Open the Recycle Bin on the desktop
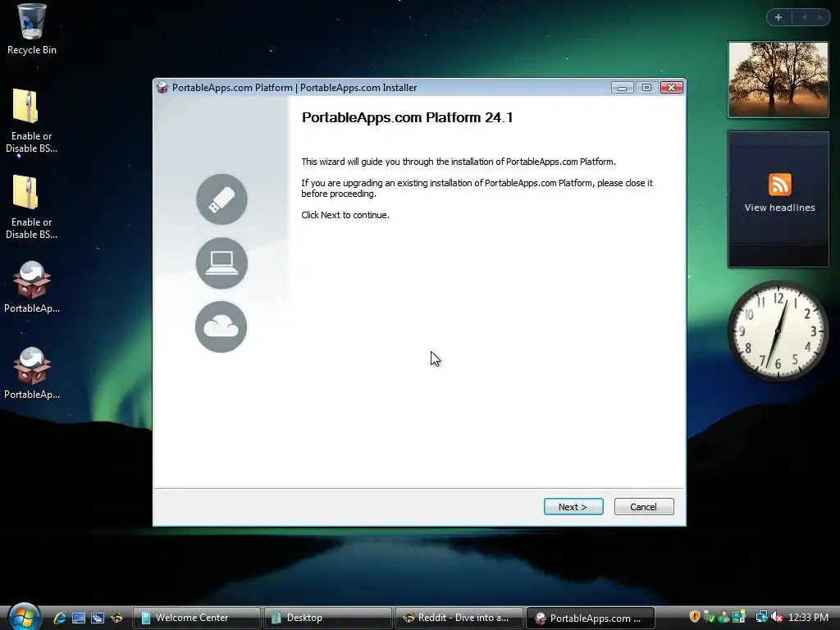This screenshot has height=630, width=840. 32,30
